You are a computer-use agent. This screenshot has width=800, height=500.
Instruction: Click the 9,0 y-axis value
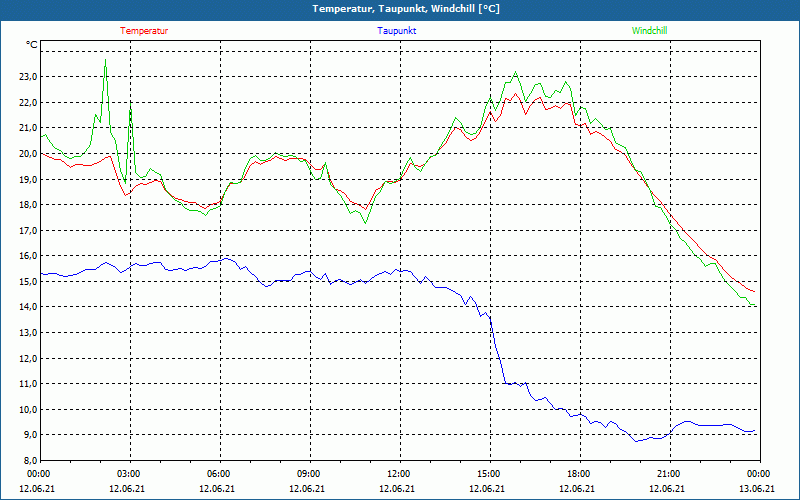pyautogui.click(x=30, y=435)
